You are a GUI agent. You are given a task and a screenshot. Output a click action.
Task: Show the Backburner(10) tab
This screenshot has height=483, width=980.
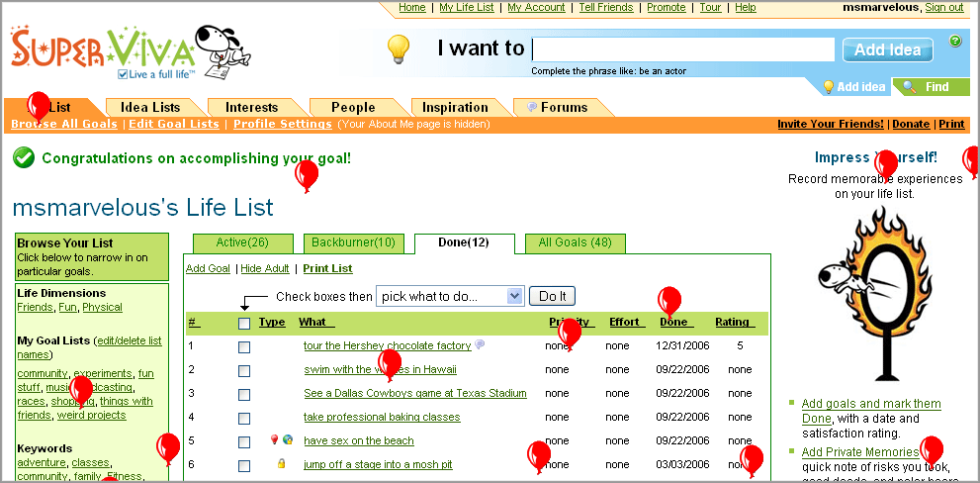pyautogui.click(x=354, y=242)
